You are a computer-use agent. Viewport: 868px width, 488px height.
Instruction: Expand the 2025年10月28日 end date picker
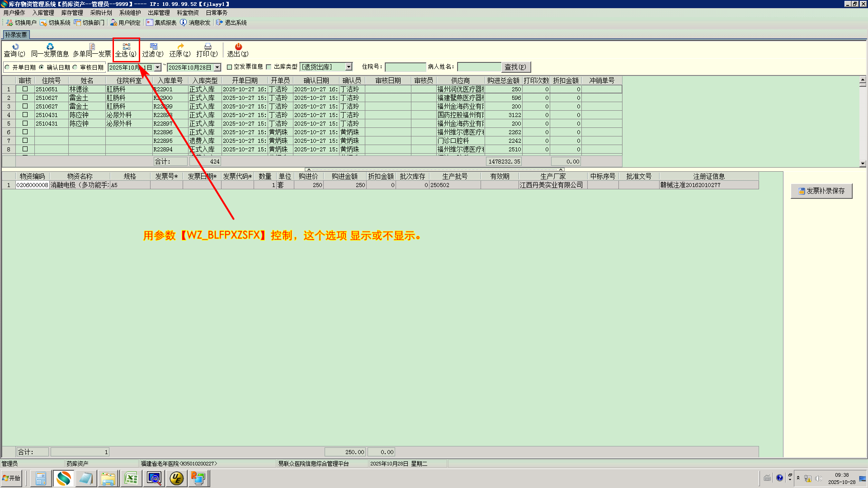pyautogui.click(x=217, y=67)
